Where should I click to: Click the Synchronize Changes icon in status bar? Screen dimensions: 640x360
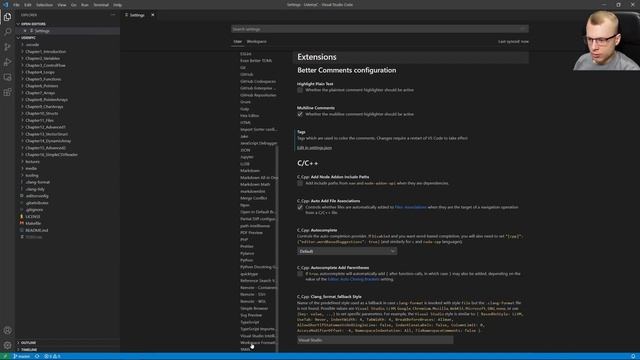coord(37,356)
